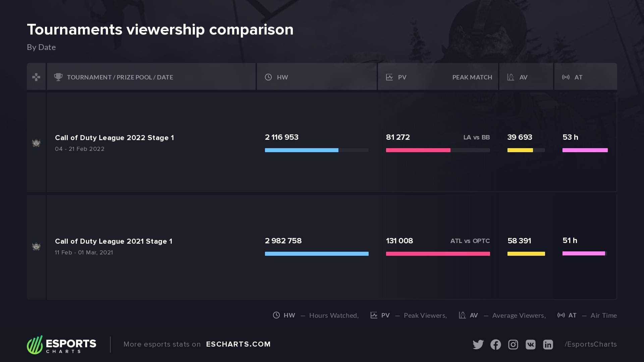Click the Esports Charts logo
The height and width of the screenshot is (362, 644).
[62, 345]
